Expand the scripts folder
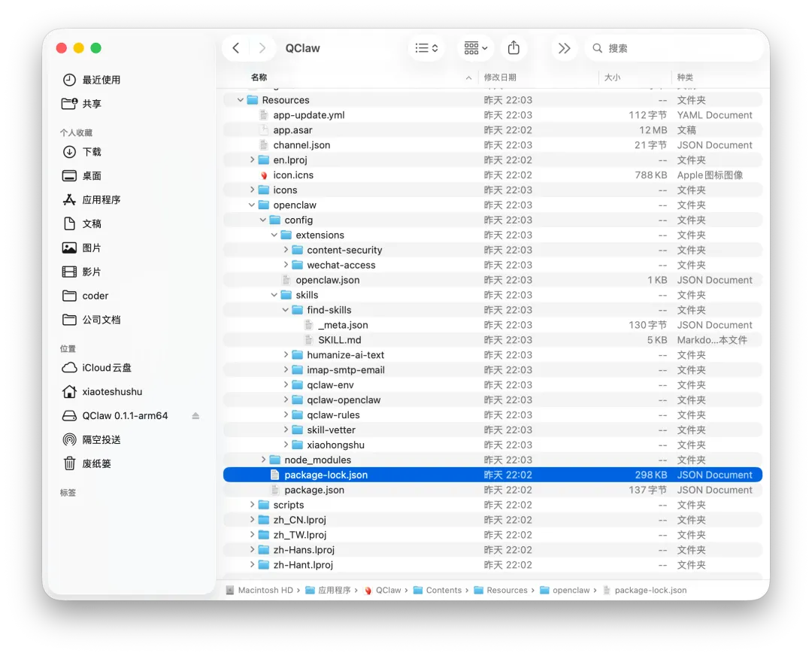812x656 pixels. [252, 505]
